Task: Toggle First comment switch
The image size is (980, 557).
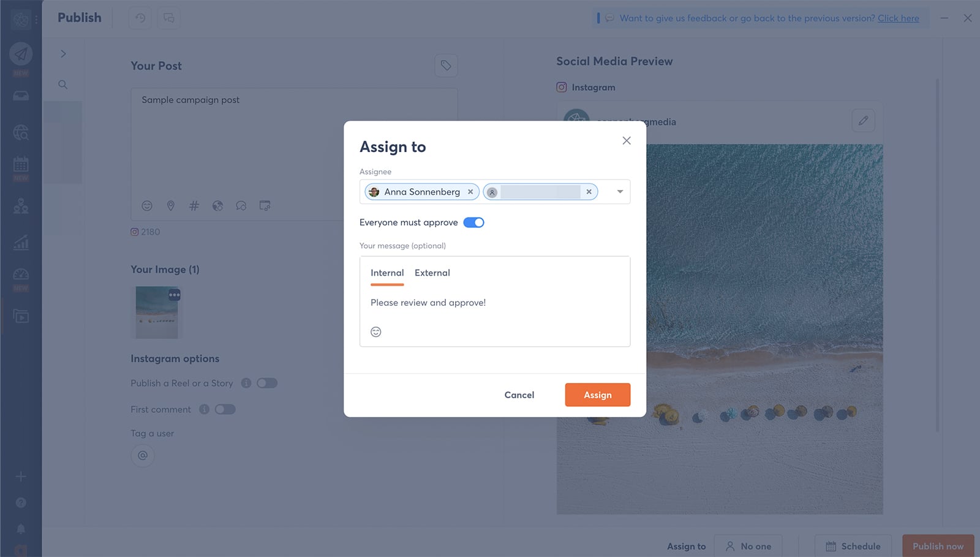Action: click(x=225, y=409)
